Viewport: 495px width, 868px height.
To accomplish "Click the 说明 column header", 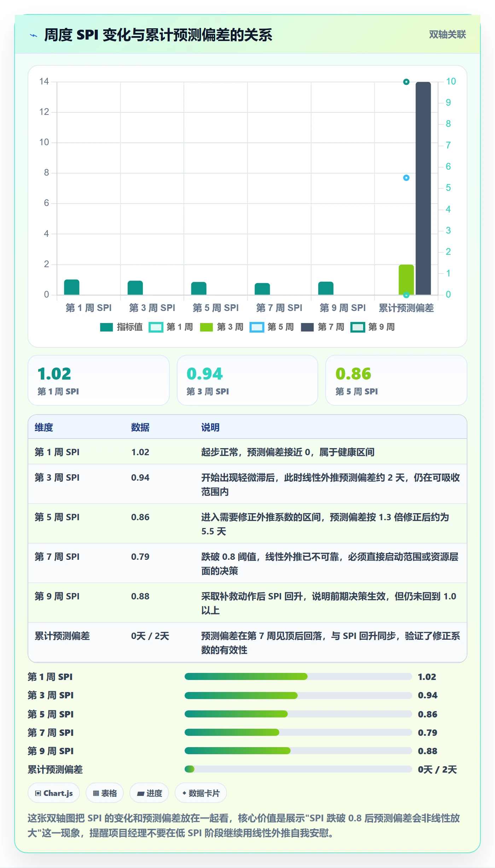I will 210,427.
